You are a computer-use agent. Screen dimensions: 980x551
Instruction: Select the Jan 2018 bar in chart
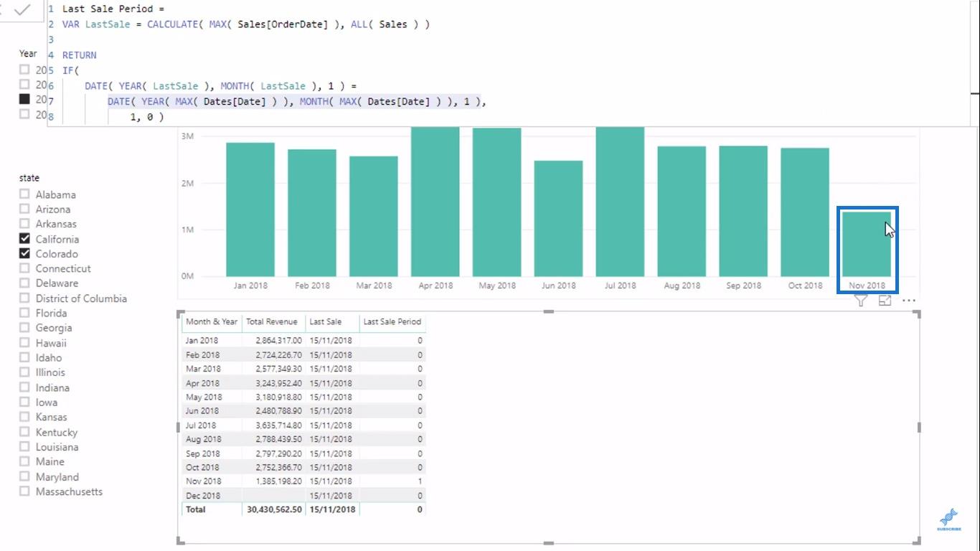pyautogui.click(x=250, y=209)
